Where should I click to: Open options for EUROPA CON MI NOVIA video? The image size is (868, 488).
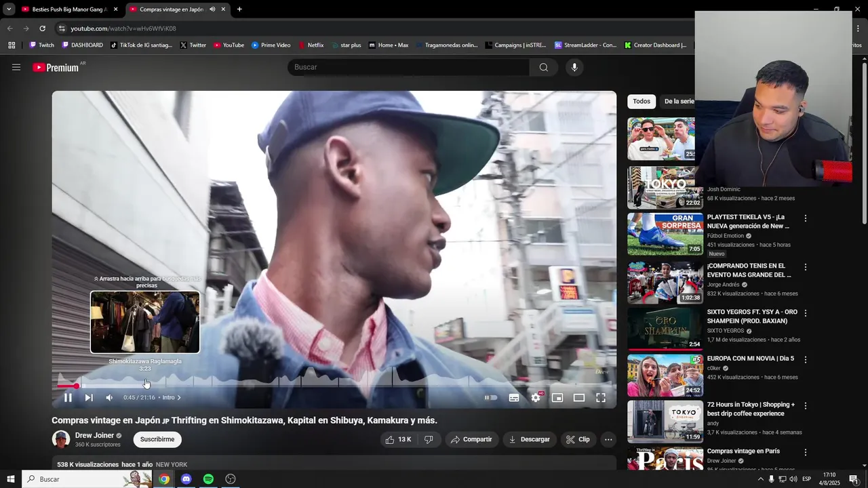[806, 359]
